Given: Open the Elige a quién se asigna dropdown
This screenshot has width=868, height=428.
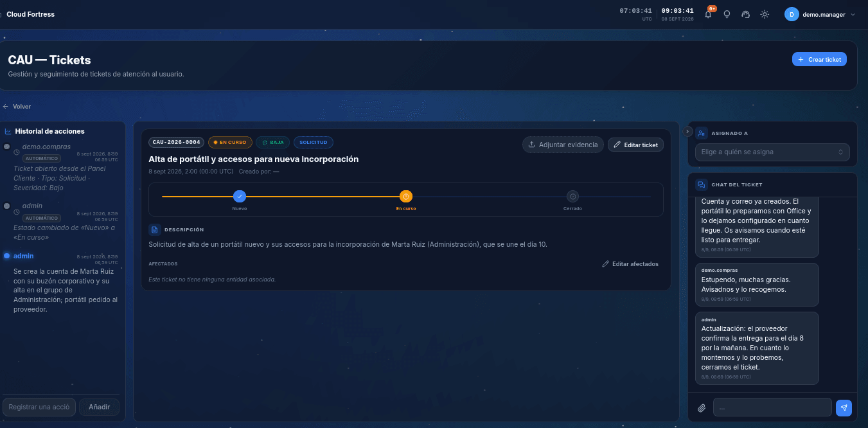Looking at the screenshot, I should tap(772, 152).
